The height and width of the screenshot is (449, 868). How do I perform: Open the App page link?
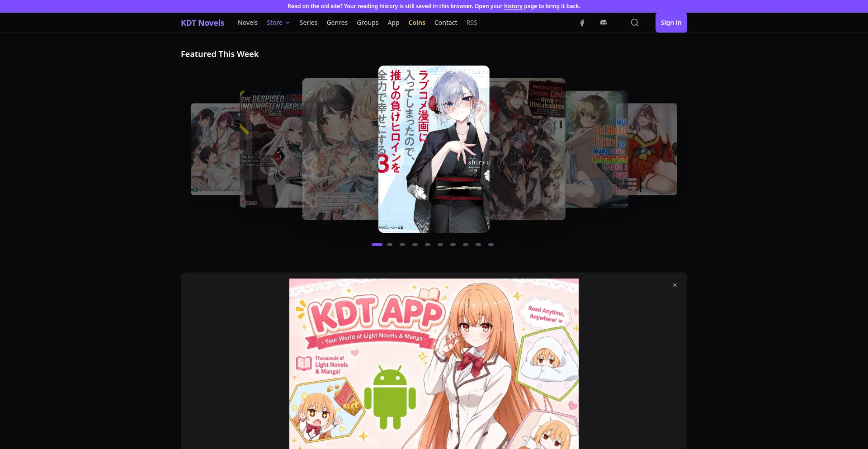(393, 23)
